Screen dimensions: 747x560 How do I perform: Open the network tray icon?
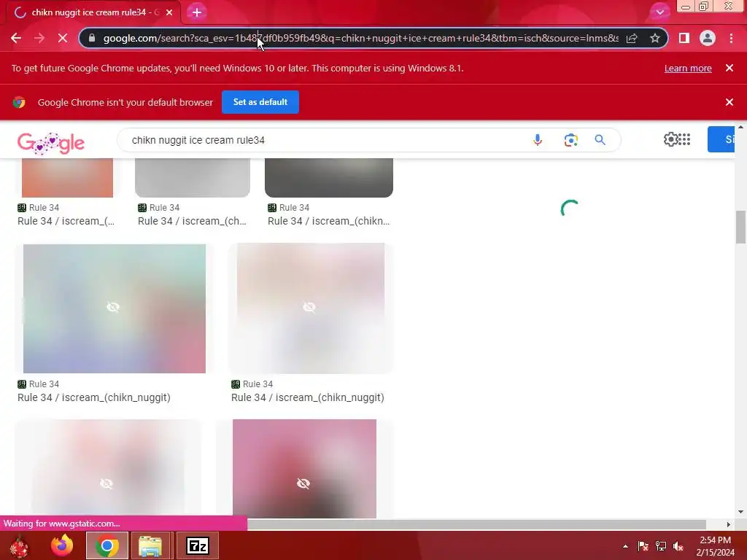pyautogui.click(x=661, y=546)
